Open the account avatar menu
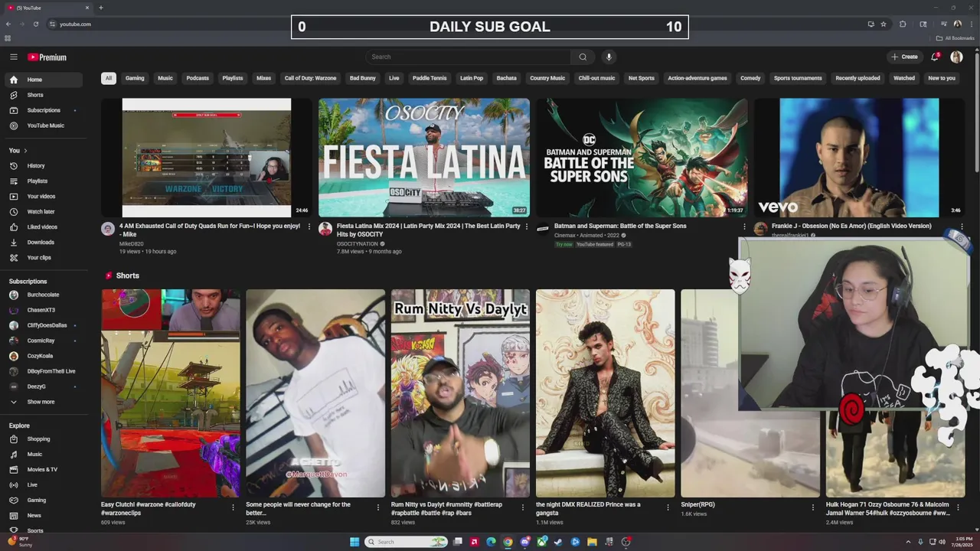 [x=956, y=57]
